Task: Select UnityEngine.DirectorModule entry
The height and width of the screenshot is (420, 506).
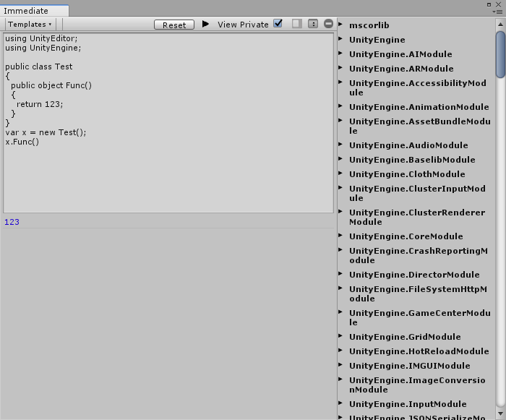Action: tap(414, 275)
